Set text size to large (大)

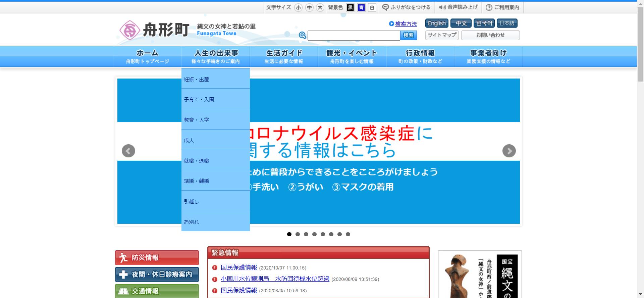click(320, 7)
